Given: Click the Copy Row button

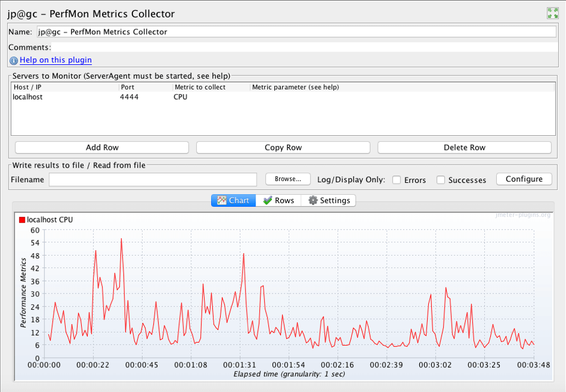Looking at the screenshot, I should click(283, 147).
